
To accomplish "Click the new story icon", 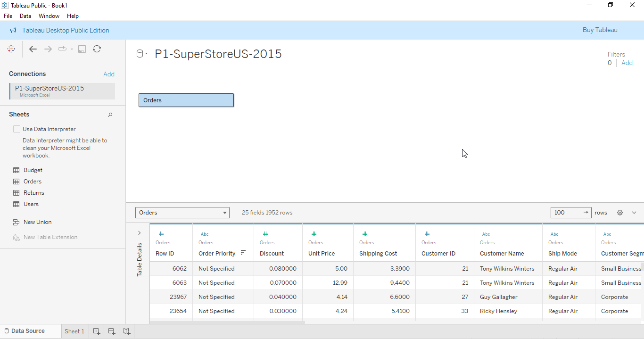I will pyautogui.click(x=127, y=331).
